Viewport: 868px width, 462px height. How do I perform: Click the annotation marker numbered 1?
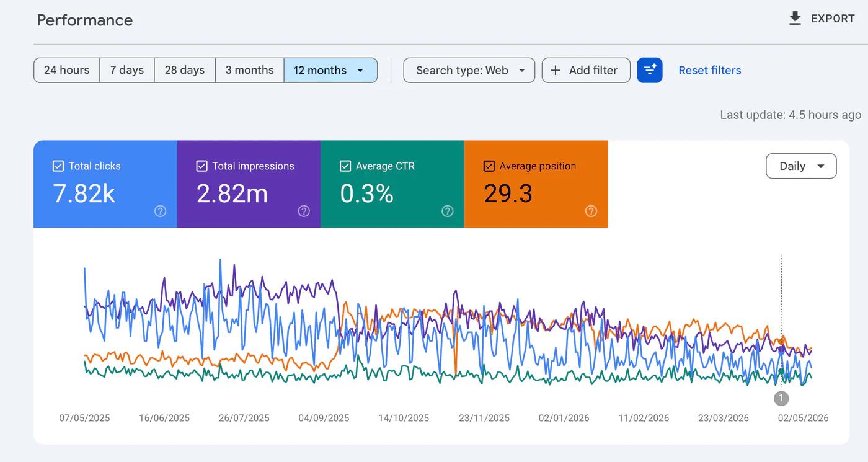tap(781, 398)
